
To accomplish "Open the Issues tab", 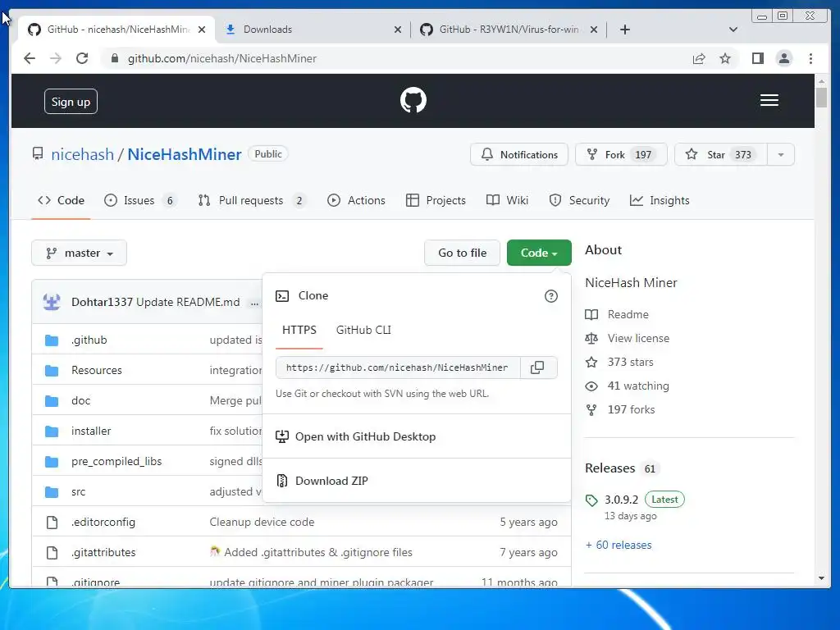I will pyautogui.click(x=140, y=200).
